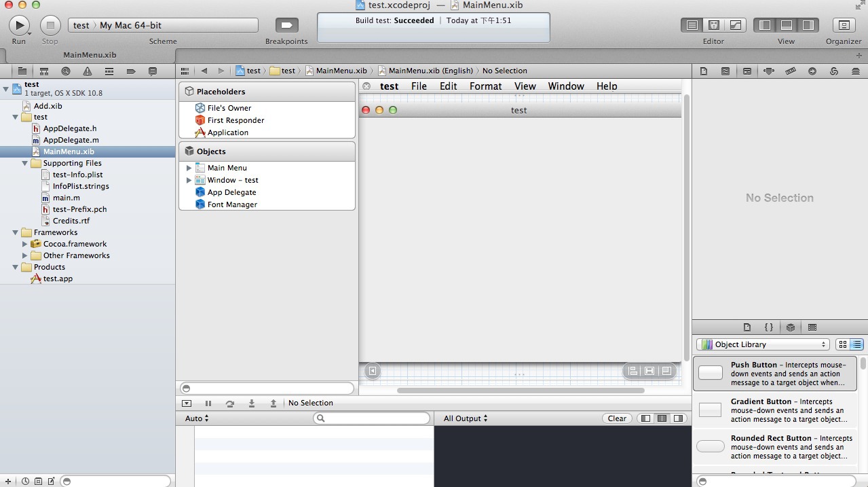Switch library to list view
The image size is (868, 487).
point(856,344)
